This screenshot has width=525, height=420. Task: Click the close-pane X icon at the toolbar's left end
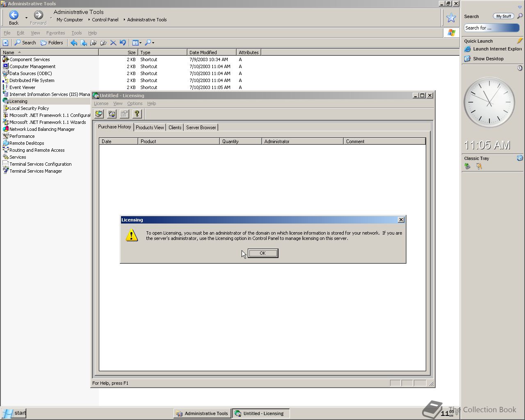pyautogui.click(x=5, y=43)
